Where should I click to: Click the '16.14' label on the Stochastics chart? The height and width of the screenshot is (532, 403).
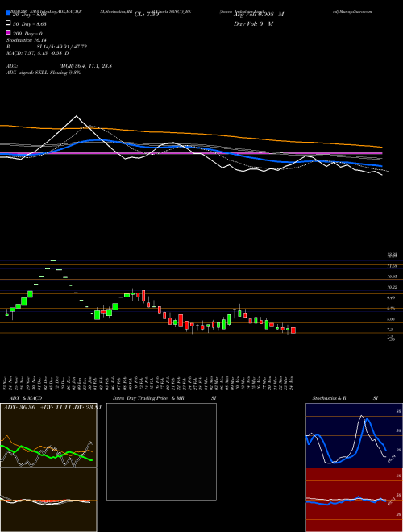point(392,459)
